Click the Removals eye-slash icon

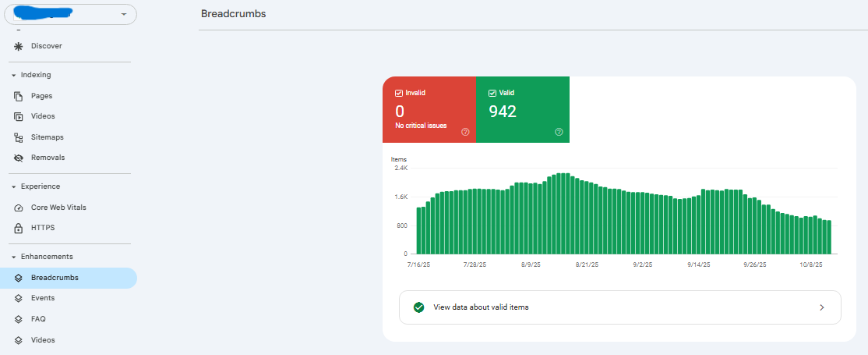[x=18, y=158]
